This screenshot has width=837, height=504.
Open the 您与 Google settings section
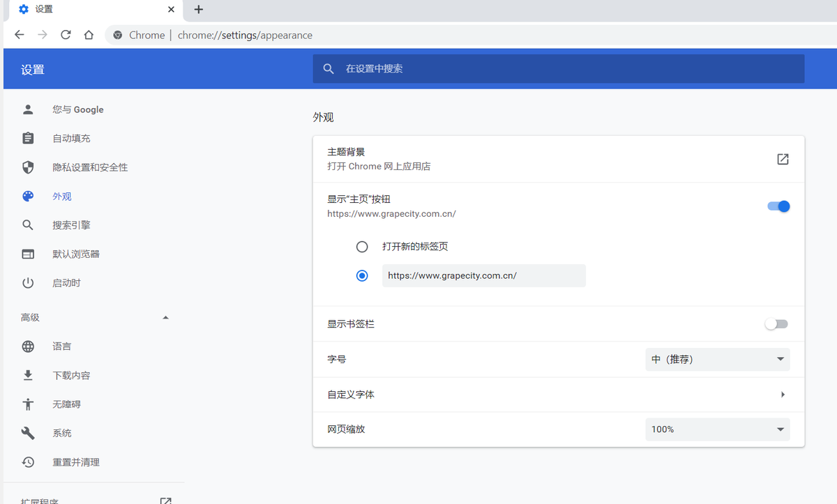click(x=77, y=109)
